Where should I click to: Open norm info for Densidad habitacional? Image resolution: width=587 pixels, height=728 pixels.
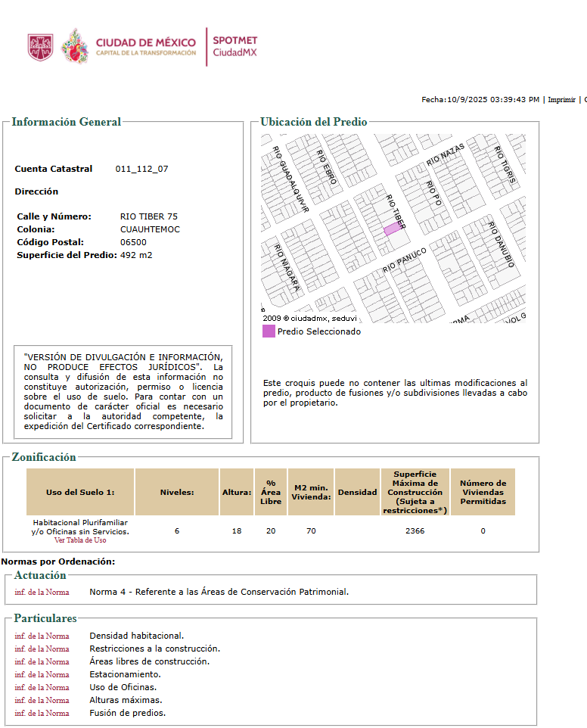42,636
